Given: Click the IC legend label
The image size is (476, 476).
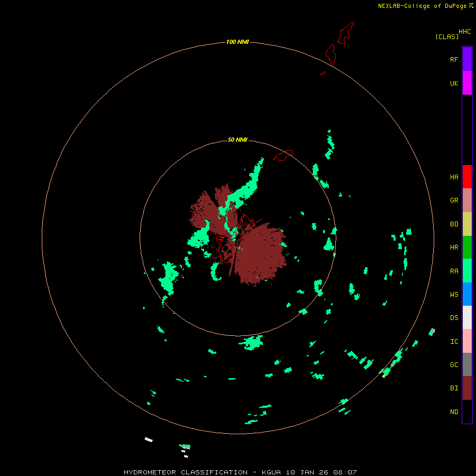Looking at the screenshot, I should click(454, 342).
